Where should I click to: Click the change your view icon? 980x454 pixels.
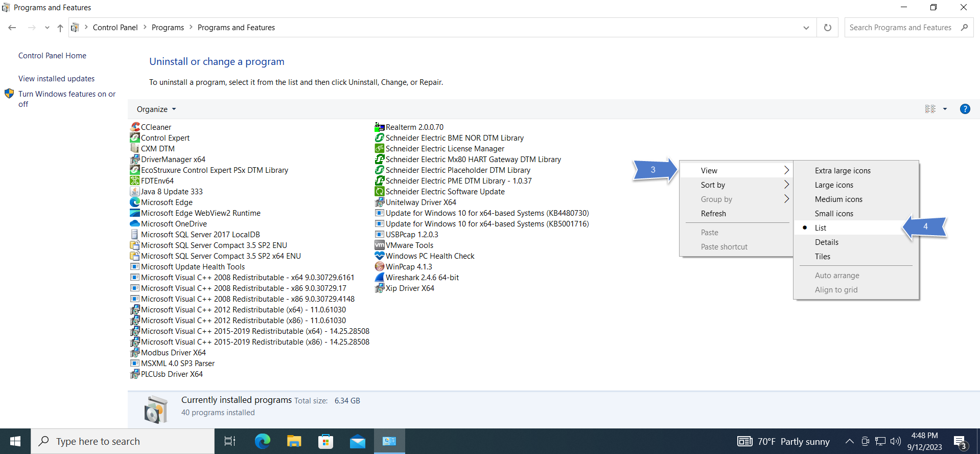[930, 109]
